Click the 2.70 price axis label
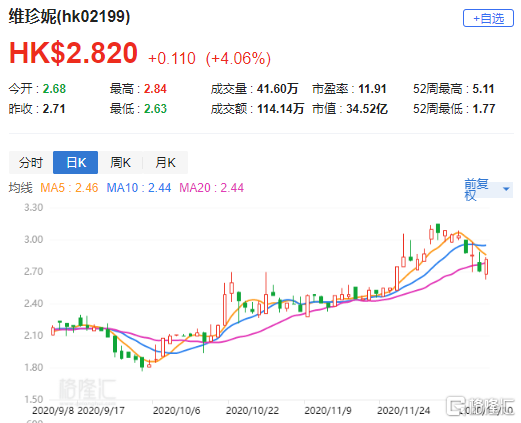 [33, 271]
